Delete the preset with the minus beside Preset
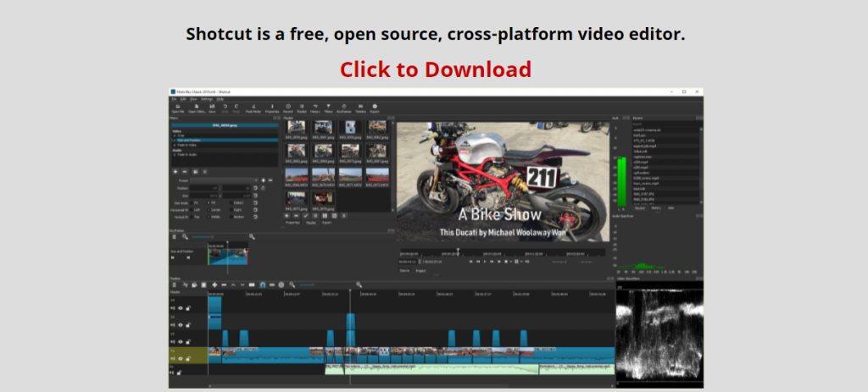Screen dimensions: 868x392 coord(270,180)
